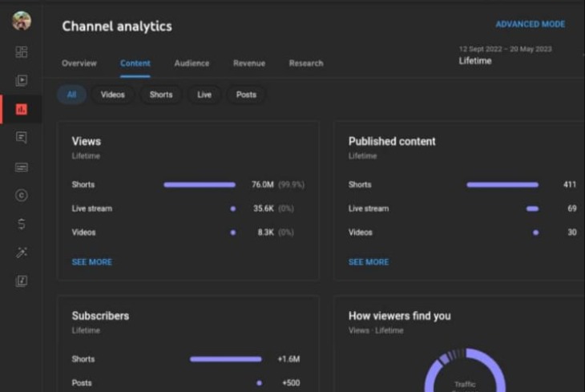Open the Comments sidebar icon
This screenshot has height=392, width=585.
click(x=22, y=137)
